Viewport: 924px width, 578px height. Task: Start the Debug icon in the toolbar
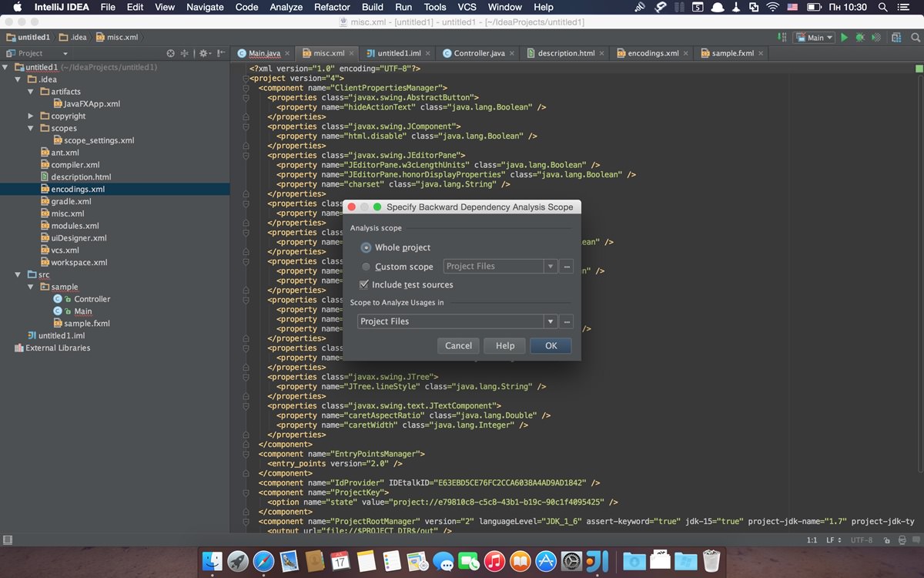pos(860,36)
